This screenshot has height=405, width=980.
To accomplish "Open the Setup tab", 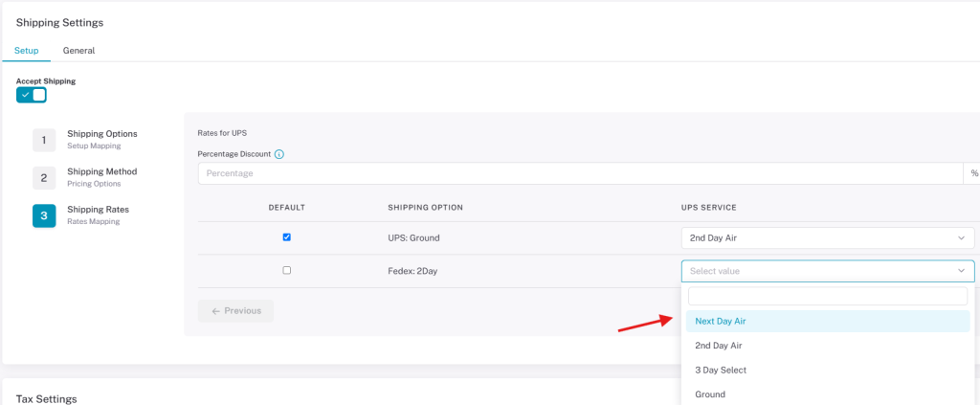I will [x=26, y=51].
